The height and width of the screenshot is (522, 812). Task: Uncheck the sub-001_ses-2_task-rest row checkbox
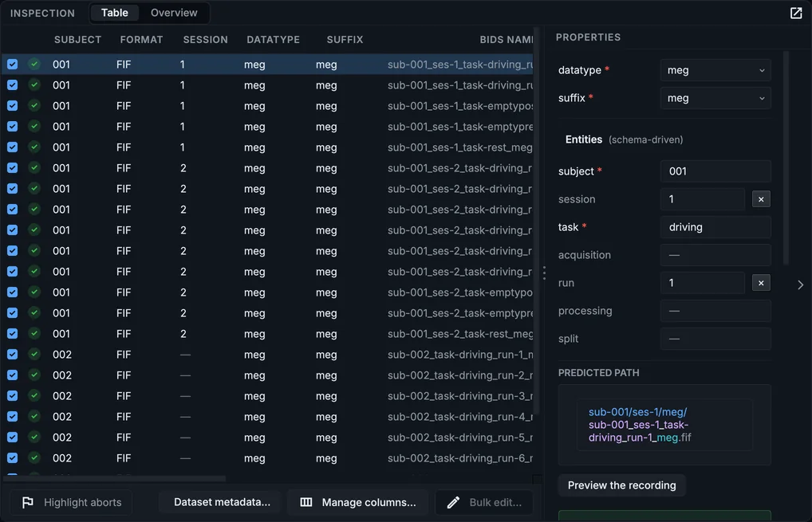[x=13, y=334]
